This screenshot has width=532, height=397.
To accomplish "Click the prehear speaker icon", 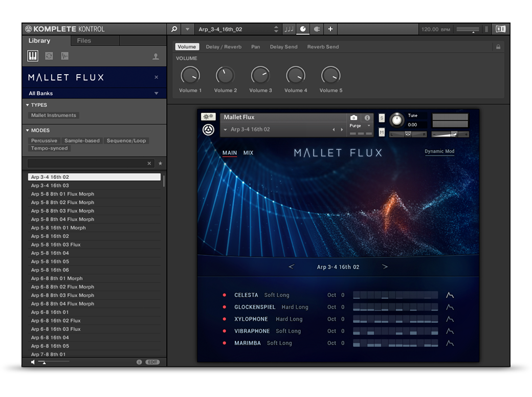I will pos(33,362).
